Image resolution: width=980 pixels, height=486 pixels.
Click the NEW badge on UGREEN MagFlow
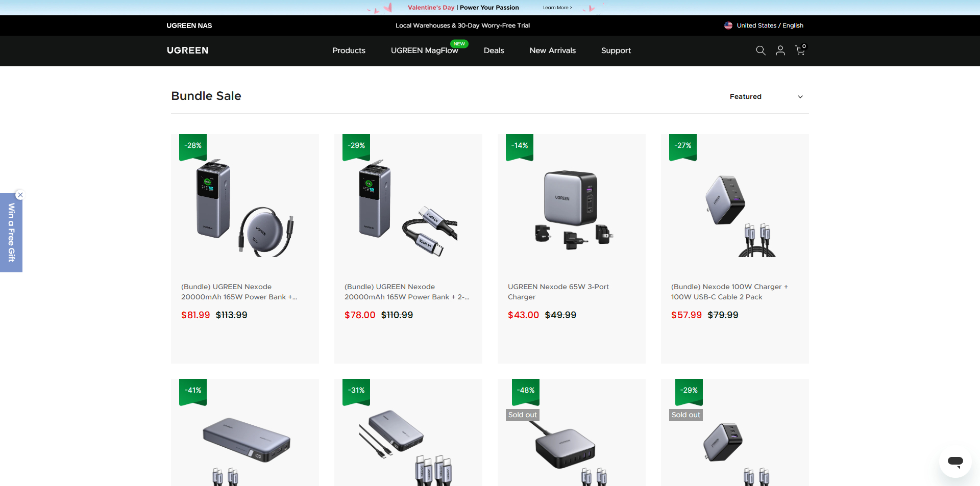tap(459, 43)
